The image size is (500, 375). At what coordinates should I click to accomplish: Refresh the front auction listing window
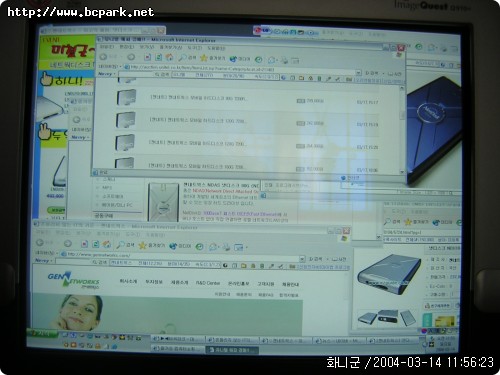pyautogui.click(x=158, y=57)
